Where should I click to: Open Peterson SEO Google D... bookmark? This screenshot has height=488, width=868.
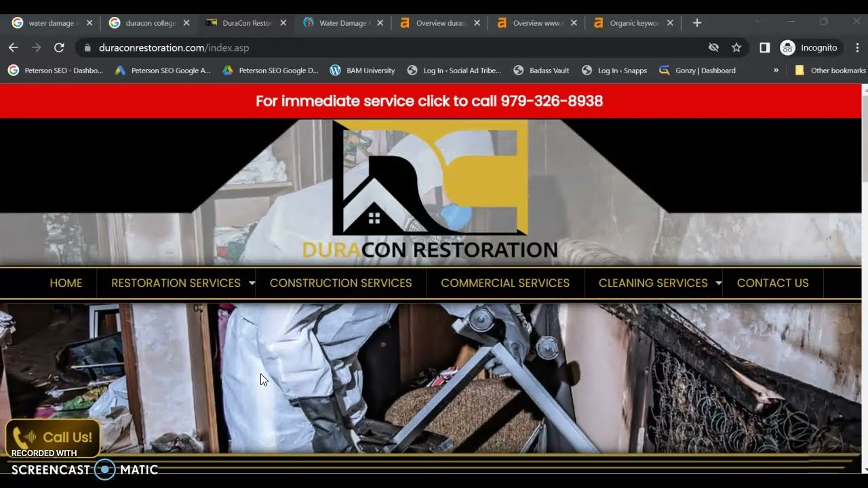click(271, 70)
